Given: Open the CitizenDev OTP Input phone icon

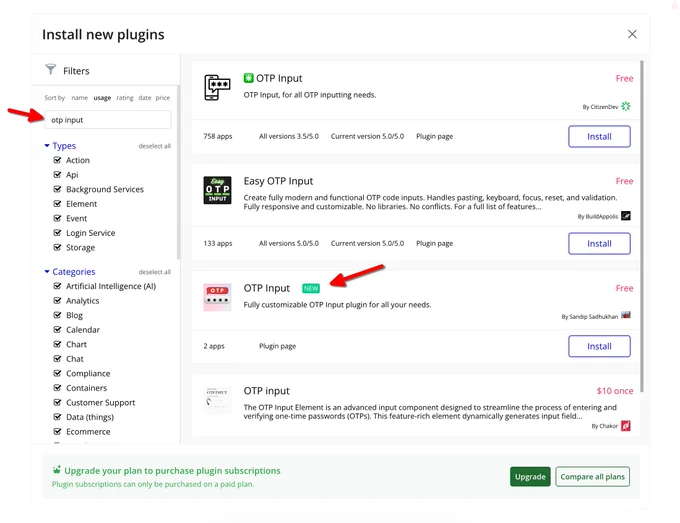Looking at the screenshot, I should click(x=217, y=87).
